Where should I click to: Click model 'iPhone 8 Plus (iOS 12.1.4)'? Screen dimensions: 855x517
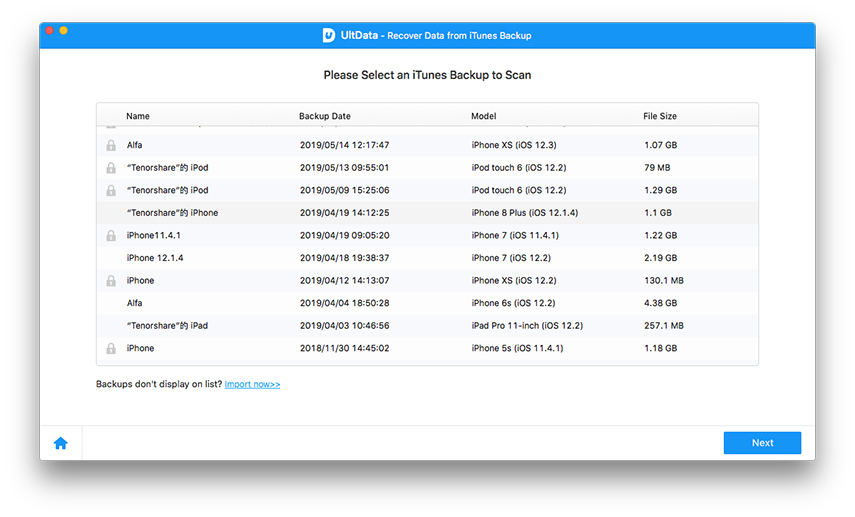click(x=525, y=213)
